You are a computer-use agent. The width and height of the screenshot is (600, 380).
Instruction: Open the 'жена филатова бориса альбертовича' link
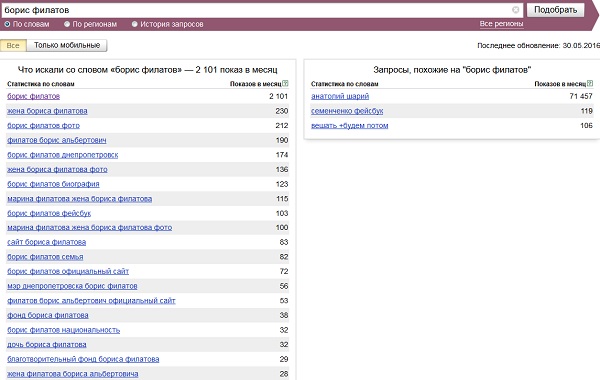click(73, 374)
